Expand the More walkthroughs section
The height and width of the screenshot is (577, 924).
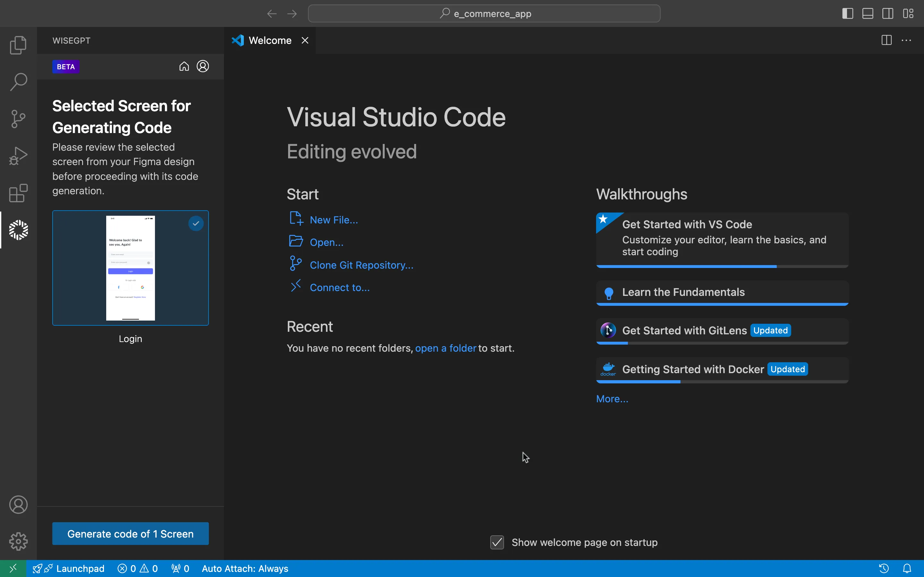[x=612, y=398]
